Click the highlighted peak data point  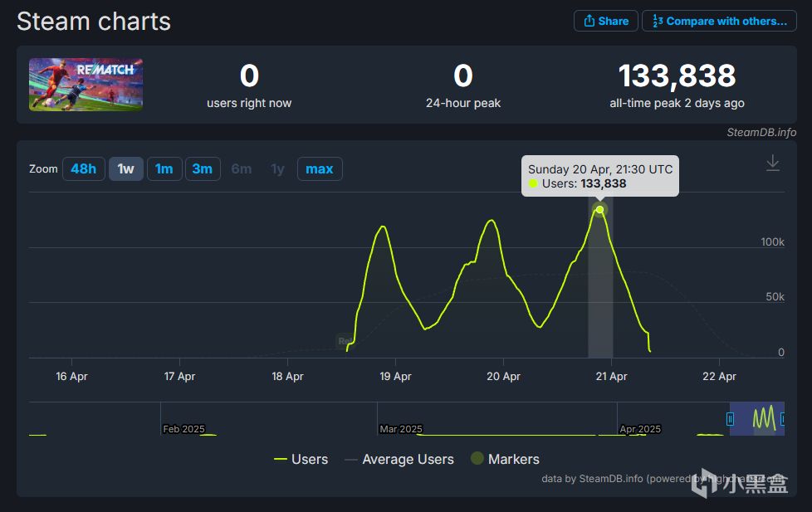[599, 210]
